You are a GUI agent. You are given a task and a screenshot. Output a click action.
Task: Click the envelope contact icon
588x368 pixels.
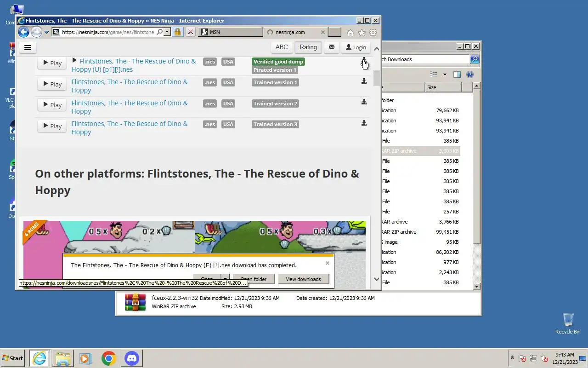click(x=331, y=47)
